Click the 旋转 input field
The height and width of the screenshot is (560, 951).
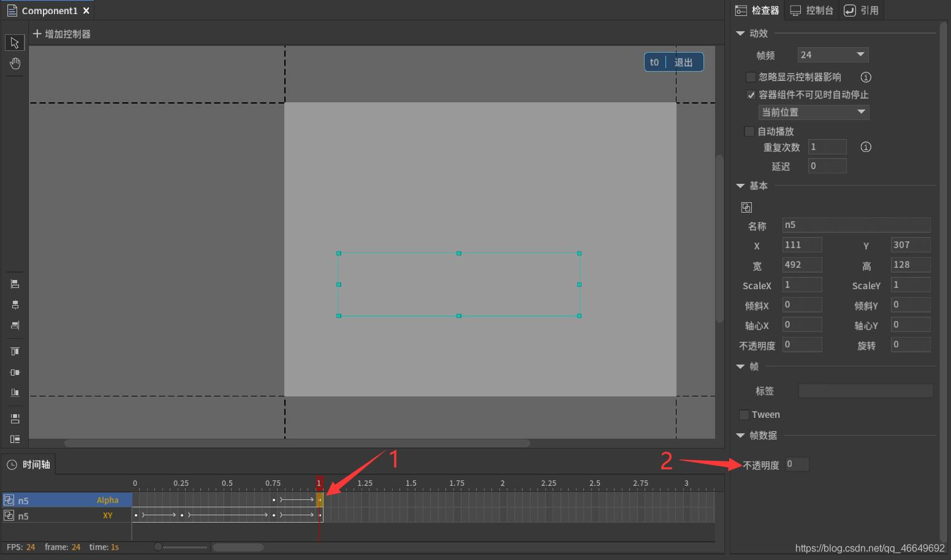[911, 344]
